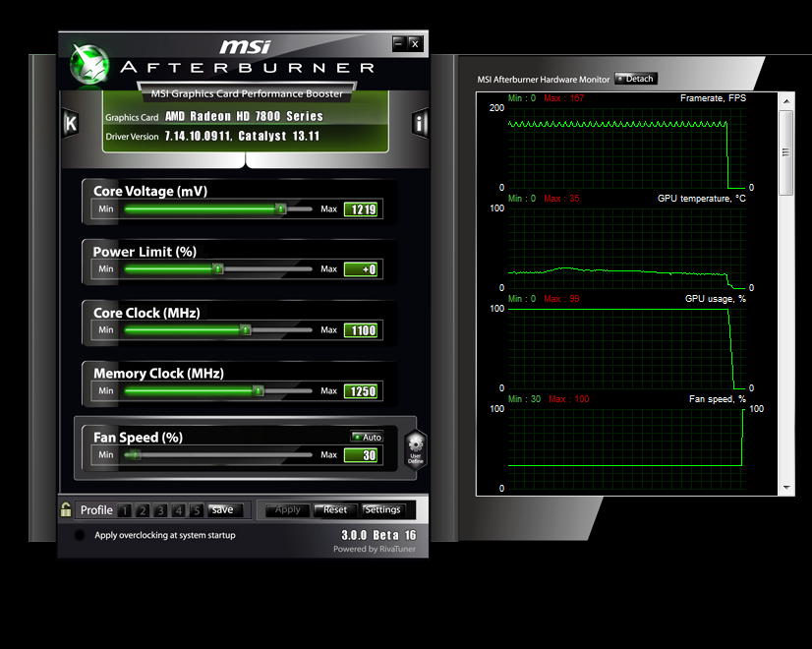Click the GPU usage Max : 99 readout
812x649 pixels.
click(561, 299)
